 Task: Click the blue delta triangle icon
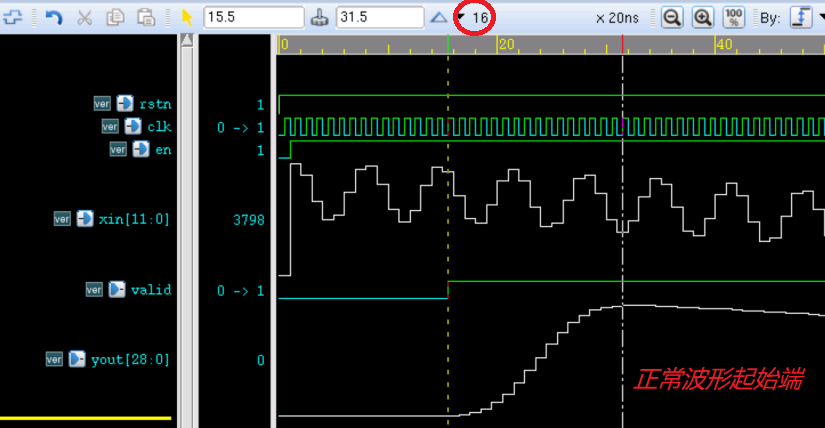pos(439,17)
